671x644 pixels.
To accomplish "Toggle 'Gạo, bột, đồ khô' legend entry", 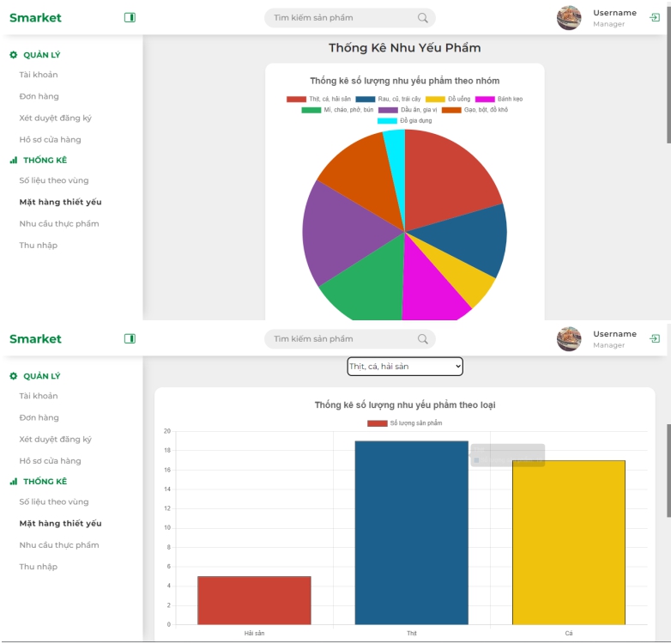I will pyautogui.click(x=475, y=110).
